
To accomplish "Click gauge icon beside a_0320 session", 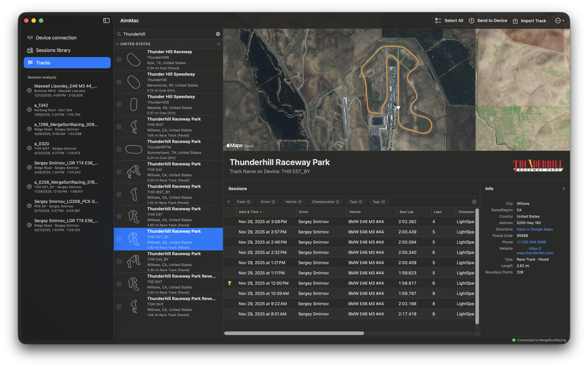I will (x=29, y=148).
